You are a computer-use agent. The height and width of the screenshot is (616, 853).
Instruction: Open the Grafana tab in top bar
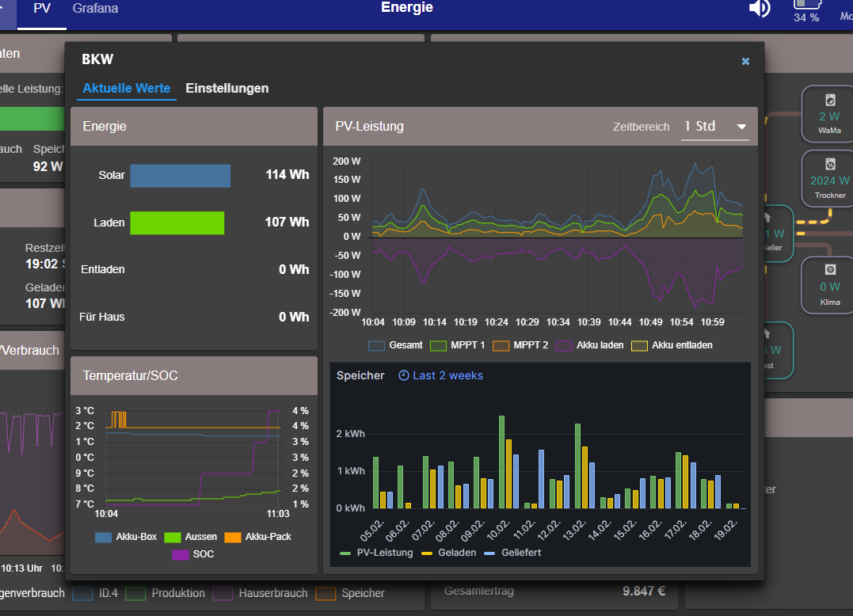[x=95, y=9]
